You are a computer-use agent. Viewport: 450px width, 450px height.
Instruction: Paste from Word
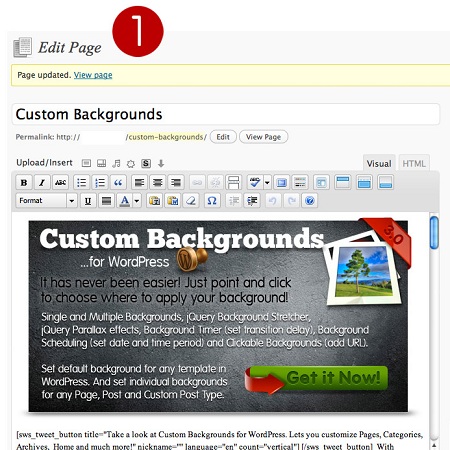173,201
